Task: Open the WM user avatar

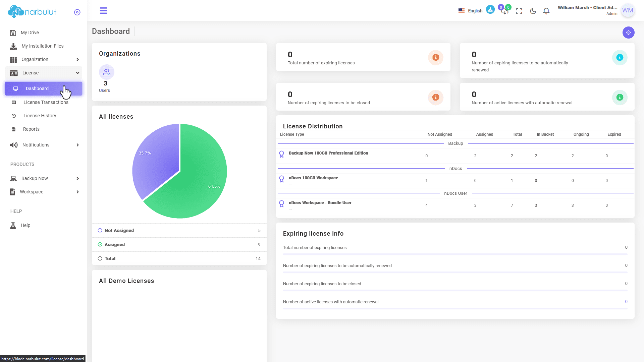Action: tap(628, 10)
